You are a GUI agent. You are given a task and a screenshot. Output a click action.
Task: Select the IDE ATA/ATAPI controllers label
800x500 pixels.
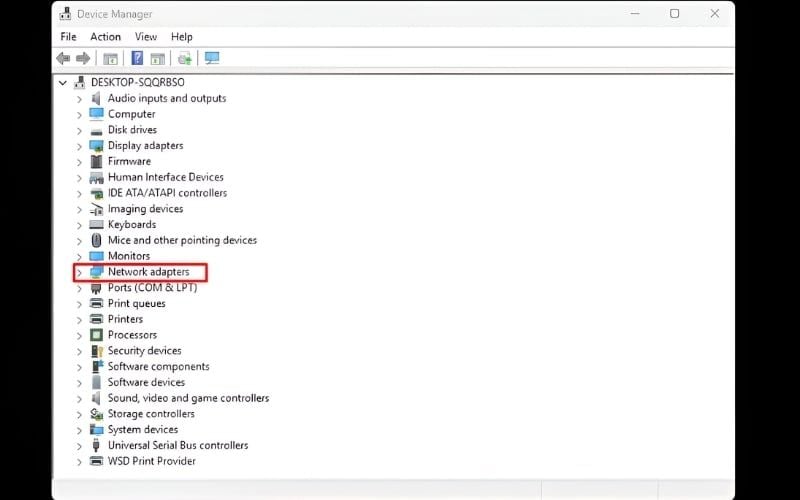coord(167,193)
